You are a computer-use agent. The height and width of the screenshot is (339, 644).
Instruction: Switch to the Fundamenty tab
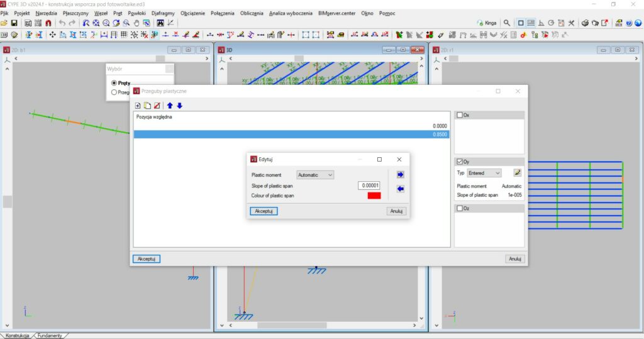(x=50, y=335)
